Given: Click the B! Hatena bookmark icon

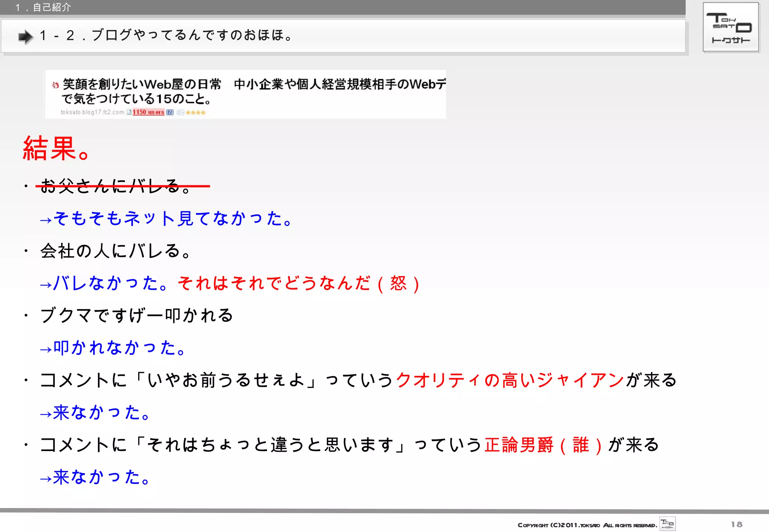Looking at the screenshot, I should pos(170,112).
